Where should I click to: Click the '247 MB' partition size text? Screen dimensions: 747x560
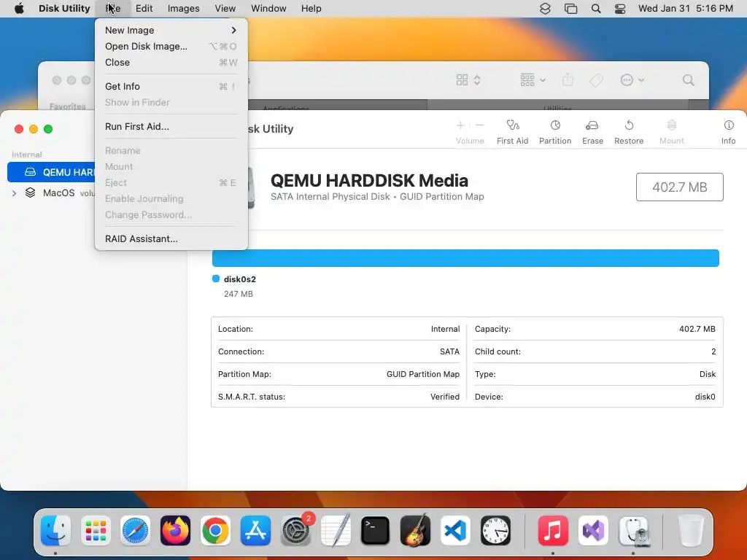click(239, 294)
